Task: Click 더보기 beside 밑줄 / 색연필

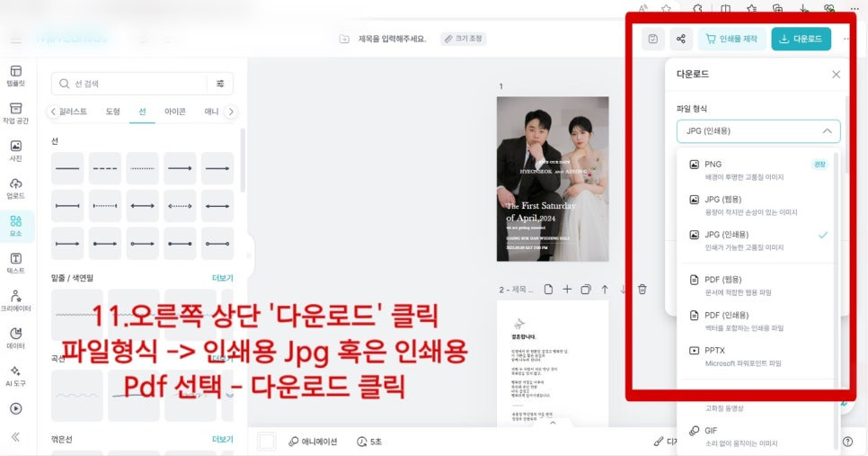Action: pyautogui.click(x=223, y=278)
